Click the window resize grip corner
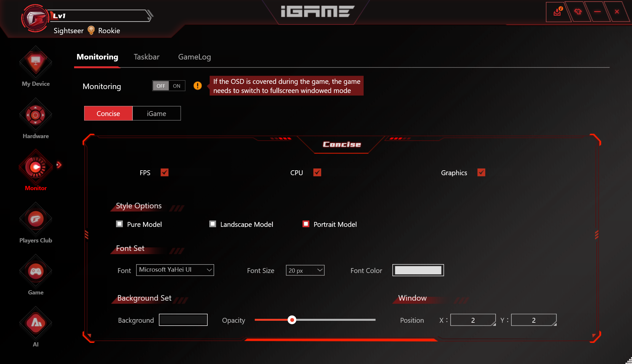This screenshot has height=364, width=632. 629,361
